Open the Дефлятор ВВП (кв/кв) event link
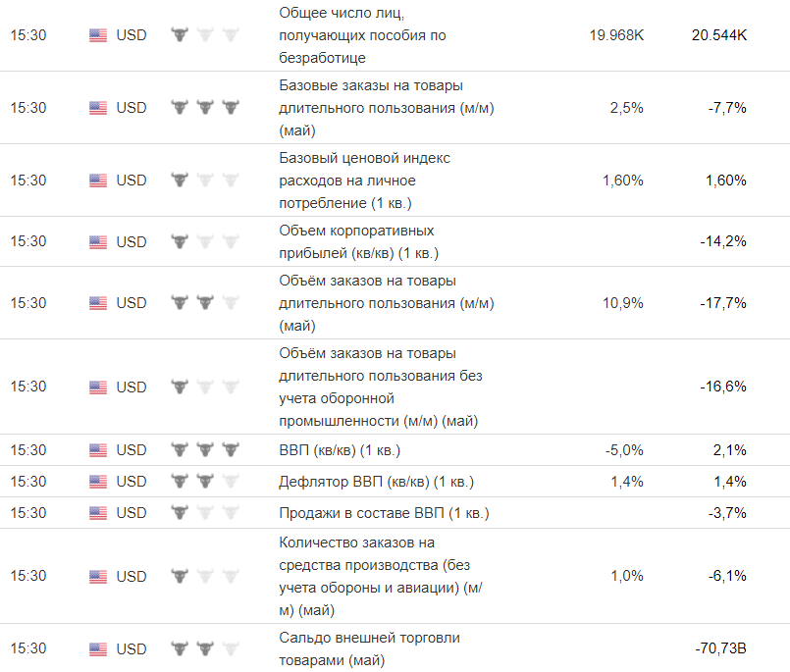Screen dimensions: 790x672 [x=376, y=482]
